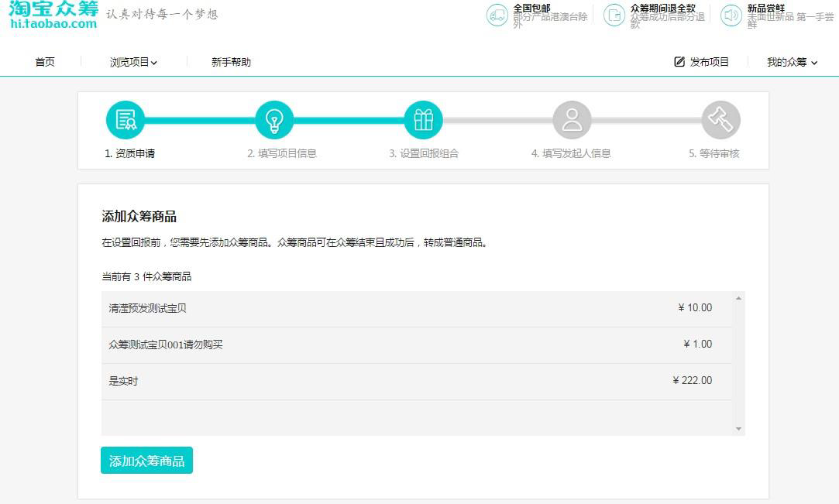Select the step 5 gavel icon
Screen dimensions: 839x504
point(720,120)
